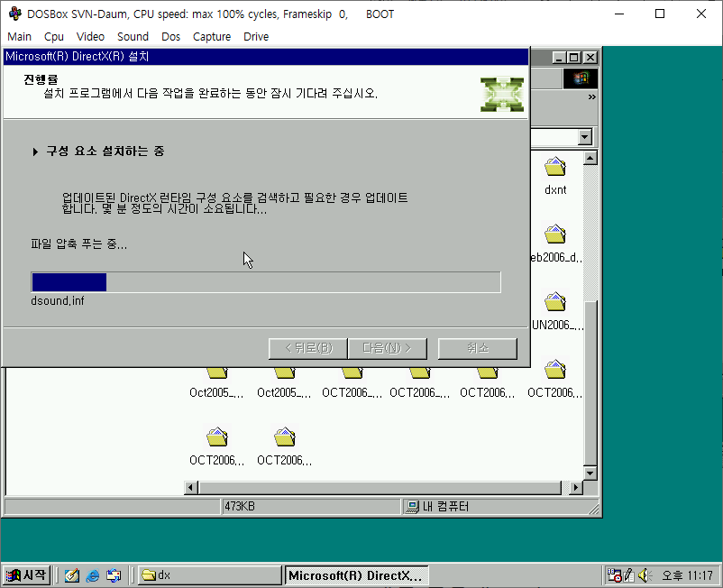Click the Outlook Express quick launch icon
Screen dimensions: 723x588
pyautogui.click(x=114, y=575)
